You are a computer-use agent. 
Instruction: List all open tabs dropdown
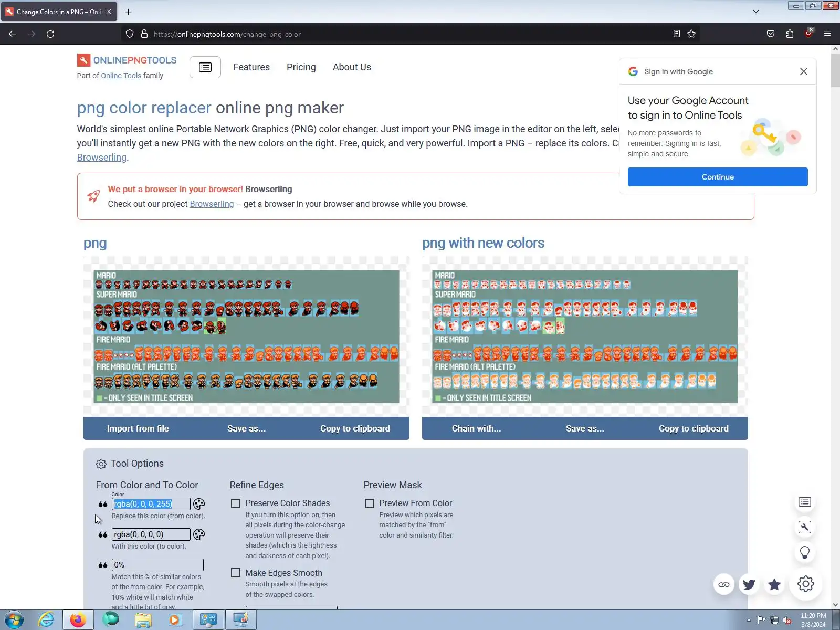point(755,12)
